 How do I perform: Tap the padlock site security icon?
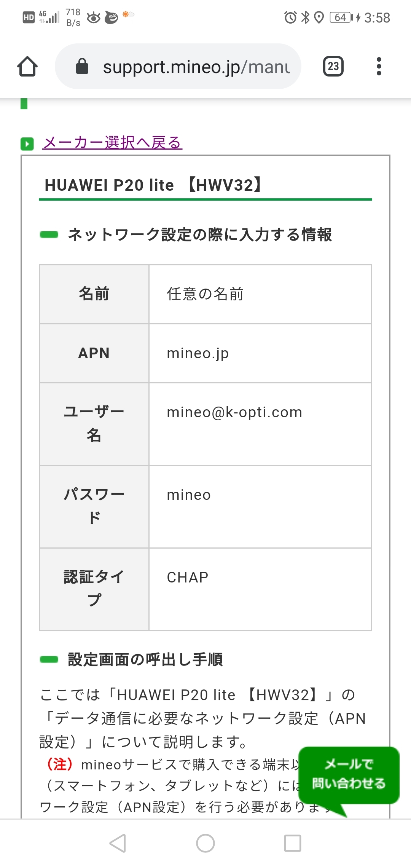tap(82, 66)
